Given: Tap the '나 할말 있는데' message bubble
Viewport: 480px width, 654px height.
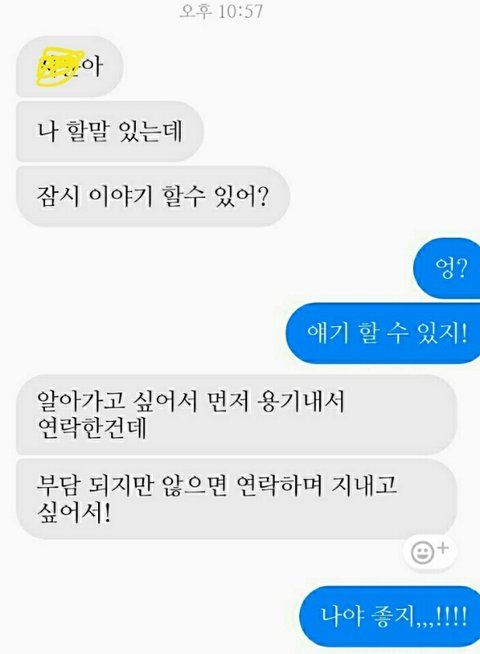Looking at the screenshot, I should pyautogui.click(x=110, y=131).
